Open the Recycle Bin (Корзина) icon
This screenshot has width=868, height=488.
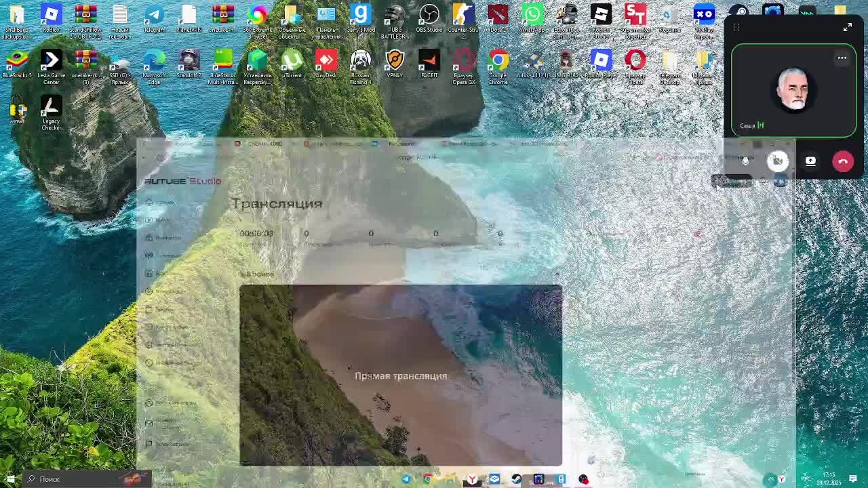tap(669, 18)
